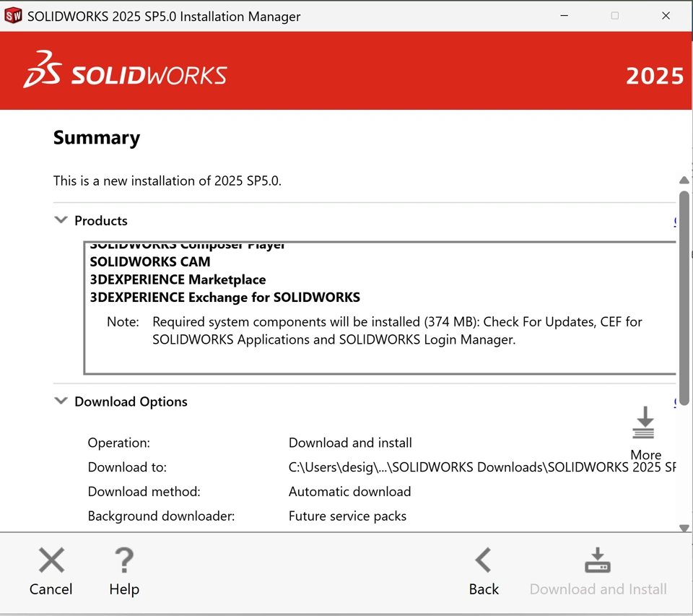The height and width of the screenshot is (616, 693).
Task: Select 3DEXPERIENCE Exchange for SOLIDWORKS entry
Action: point(225,298)
